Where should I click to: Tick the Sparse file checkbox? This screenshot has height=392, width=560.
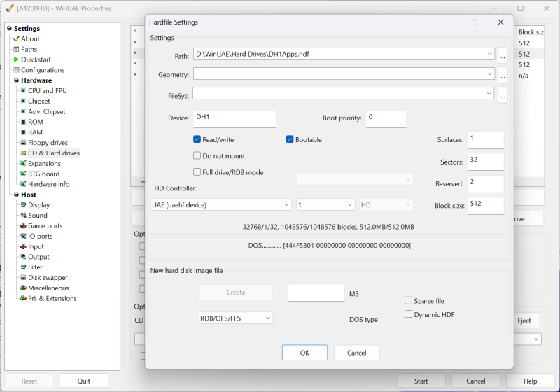coord(408,300)
